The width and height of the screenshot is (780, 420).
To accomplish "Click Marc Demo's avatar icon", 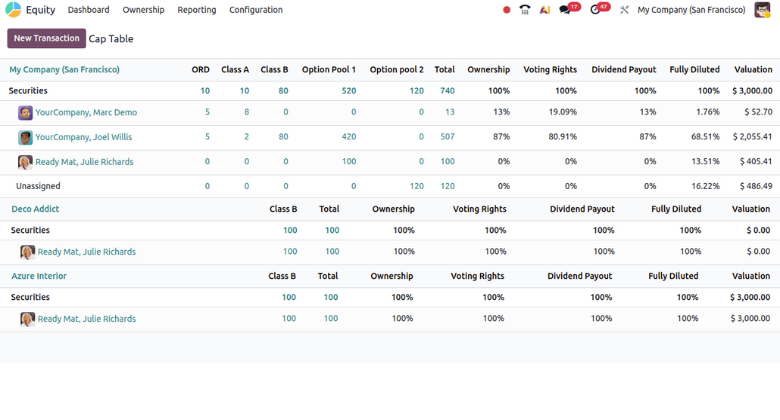I will [25, 113].
